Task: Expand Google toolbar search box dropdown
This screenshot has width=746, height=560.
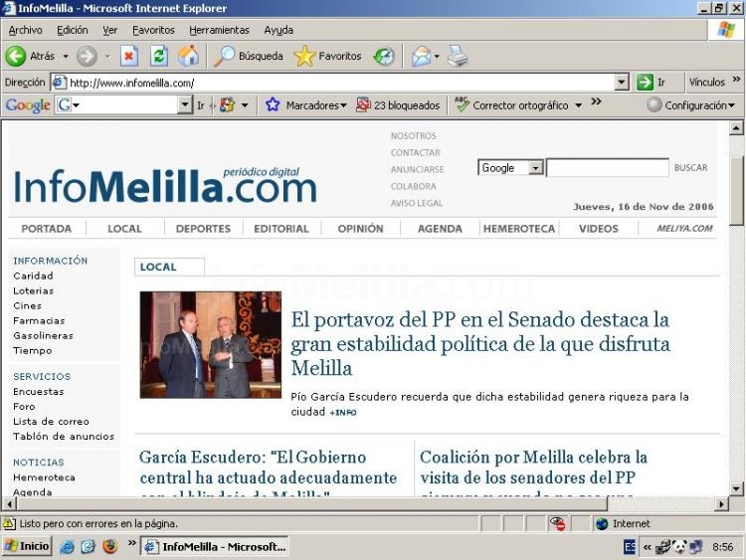Action: pos(184,104)
